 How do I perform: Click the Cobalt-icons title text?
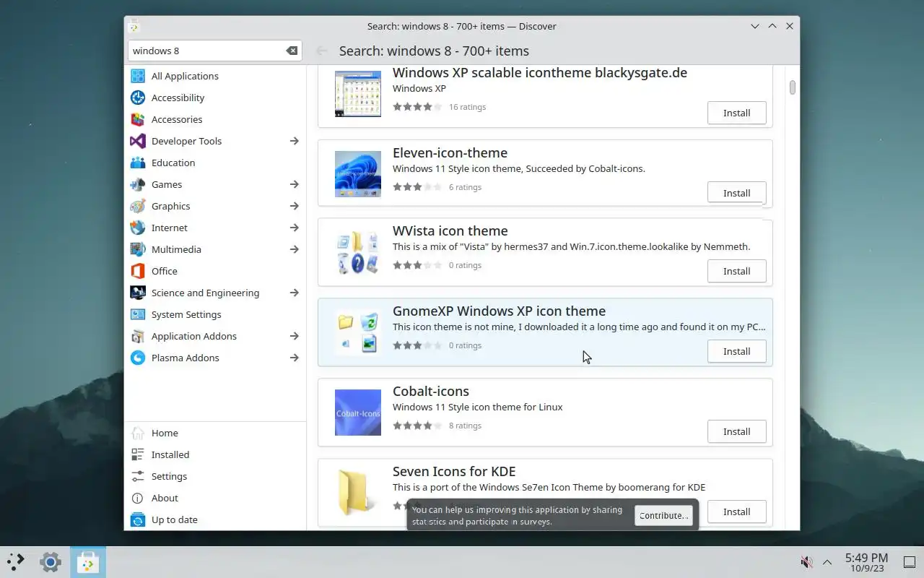pos(431,391)
